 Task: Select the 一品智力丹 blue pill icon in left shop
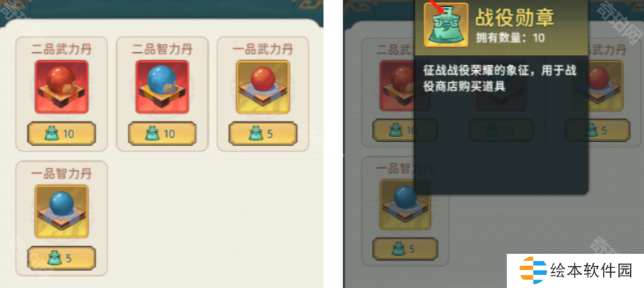coord(62,211)
